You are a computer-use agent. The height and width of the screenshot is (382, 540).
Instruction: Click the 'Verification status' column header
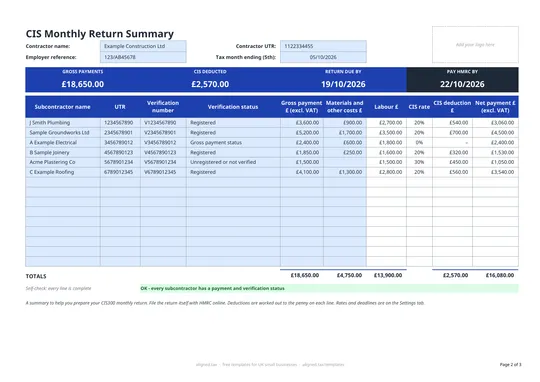tap(233, 107)
